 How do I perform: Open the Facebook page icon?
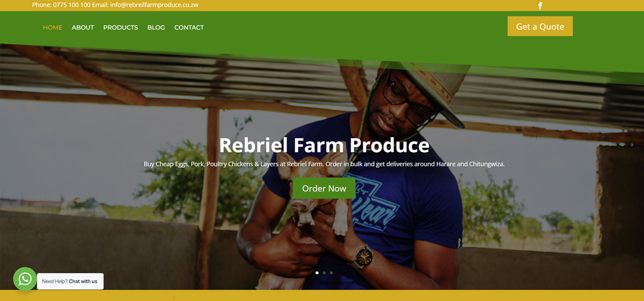click(540, 6)
